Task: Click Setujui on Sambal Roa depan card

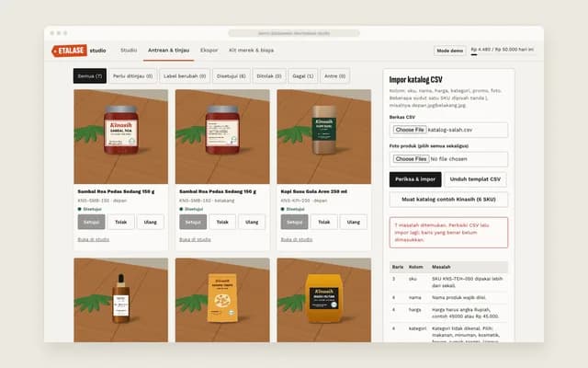Action: tap(92, 222)
